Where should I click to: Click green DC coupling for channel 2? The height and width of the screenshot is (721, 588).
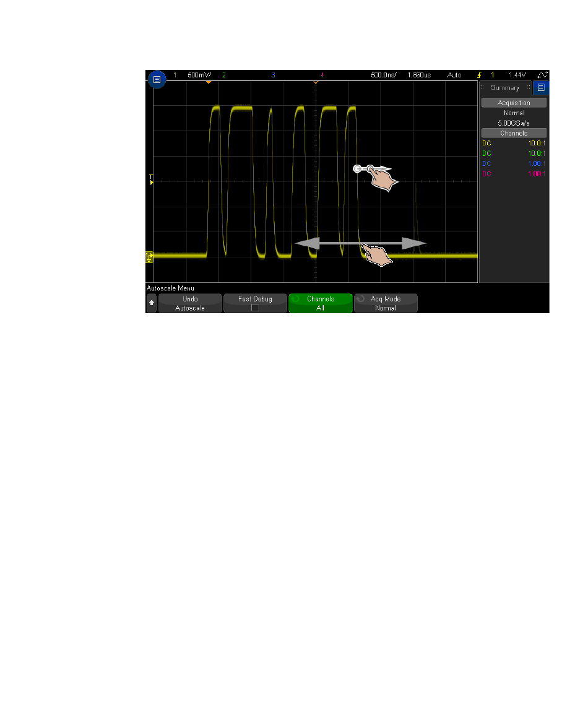point(487,153)
